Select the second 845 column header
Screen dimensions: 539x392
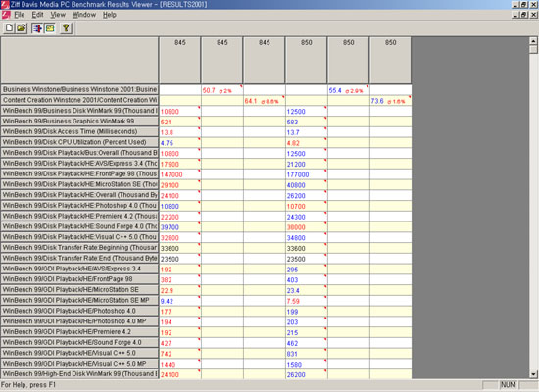pyautogui.click(x=222, y=60)
